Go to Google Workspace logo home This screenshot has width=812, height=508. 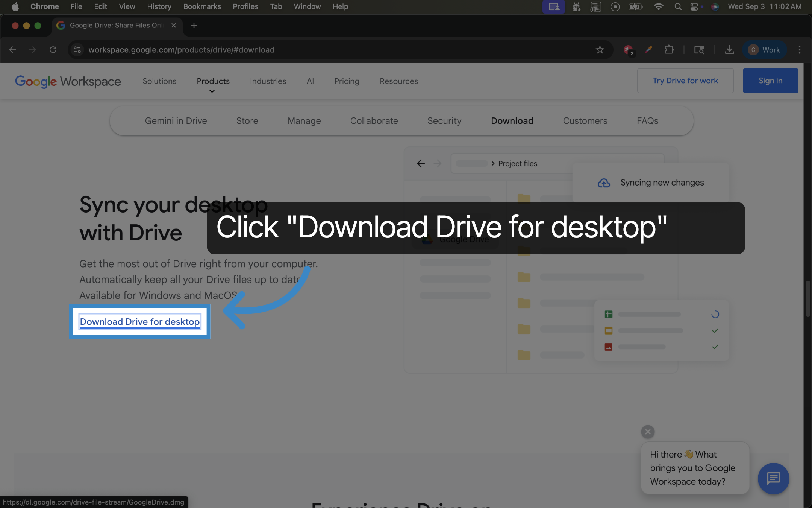[68, 81]
